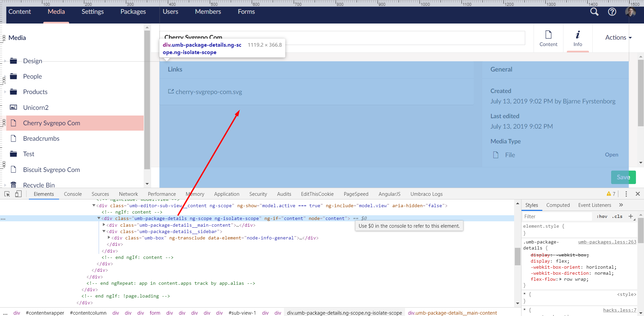Enable the inspect element tool in DevTools
Image resolution: width=644 pixels, height=316 pixels.
[7, 194]
